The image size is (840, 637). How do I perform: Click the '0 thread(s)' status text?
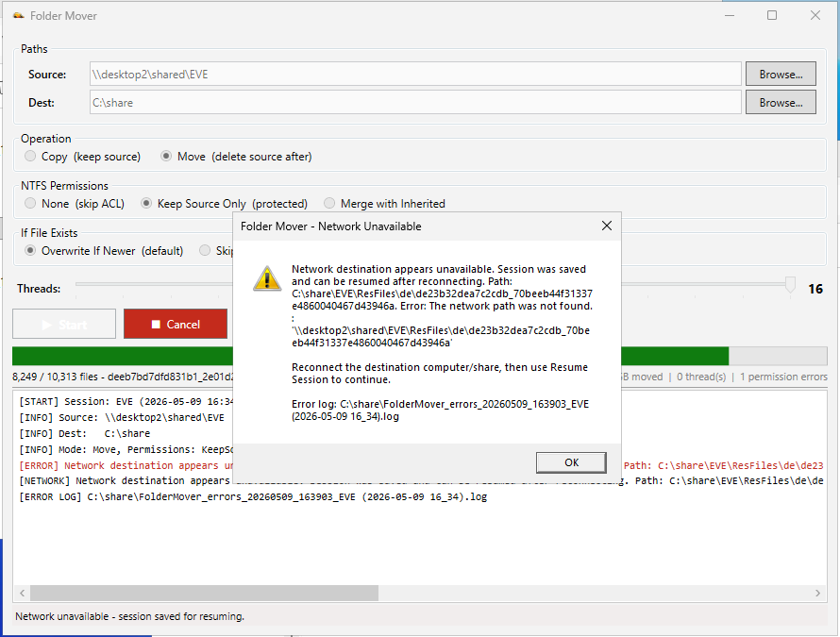tap(700, 377)
